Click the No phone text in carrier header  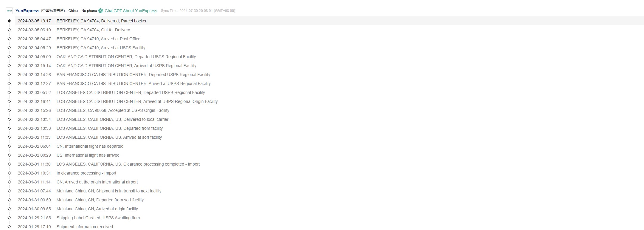[x=89, y=11]
